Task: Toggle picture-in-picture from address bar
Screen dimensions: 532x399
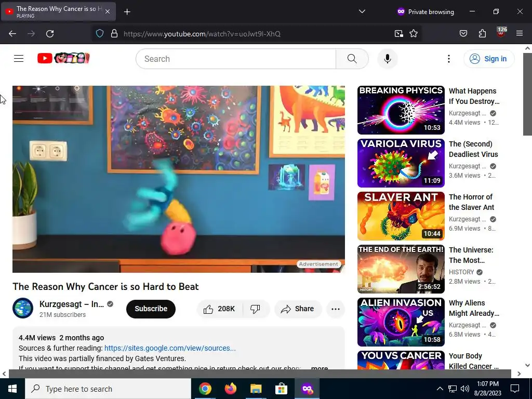Action: tap(398, 34)
